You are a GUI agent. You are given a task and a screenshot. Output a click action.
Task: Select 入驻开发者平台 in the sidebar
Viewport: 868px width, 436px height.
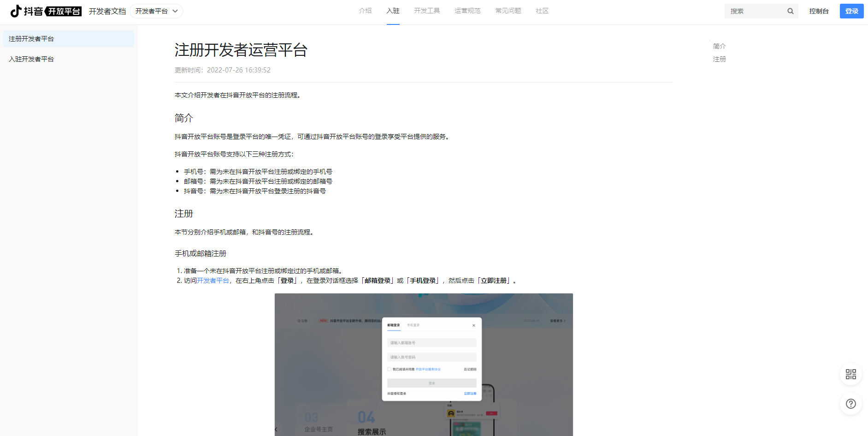(69, 59)
